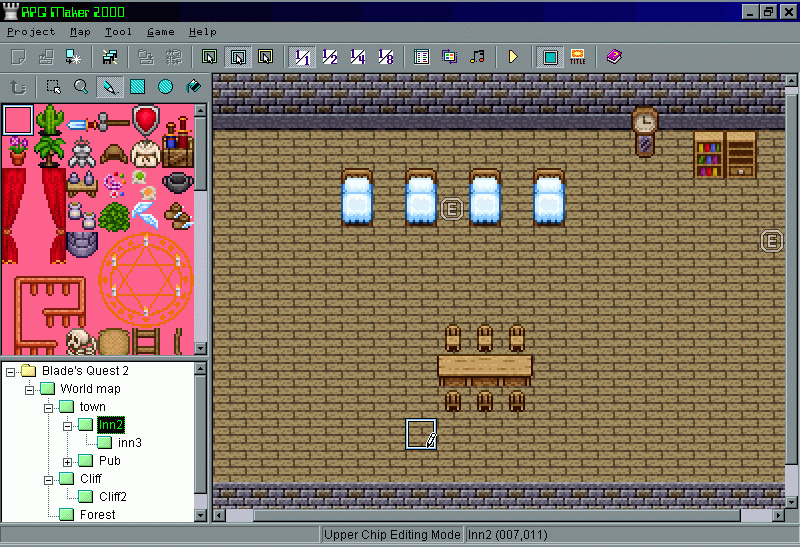Switch to Lower Chip editing layer

(x=210, y=57)
